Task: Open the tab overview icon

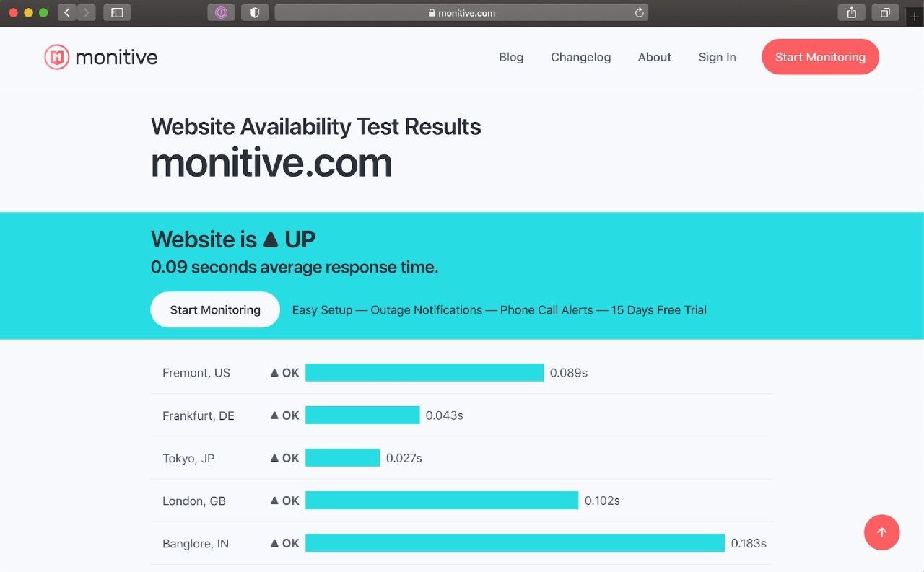Action: click(x=885, y=12)
